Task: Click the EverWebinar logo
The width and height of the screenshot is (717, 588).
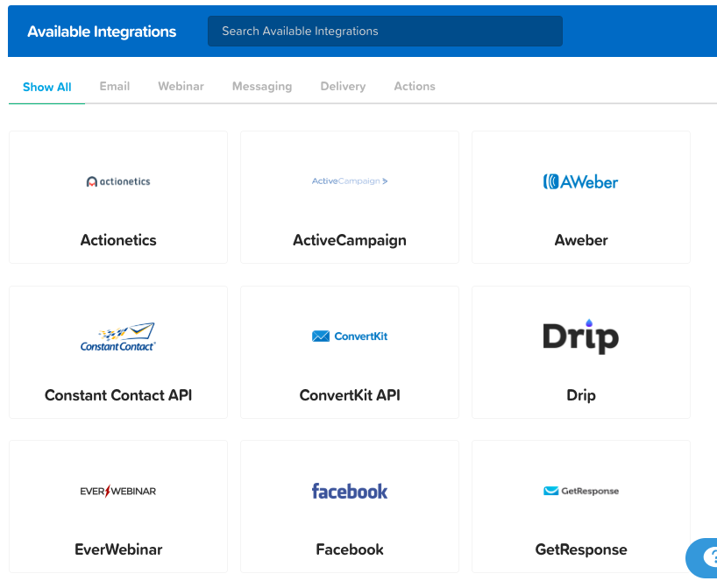Action: click(x=118, y=491)
